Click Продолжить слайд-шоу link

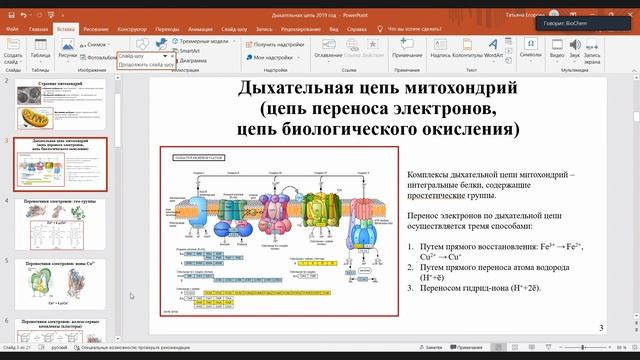146,64
